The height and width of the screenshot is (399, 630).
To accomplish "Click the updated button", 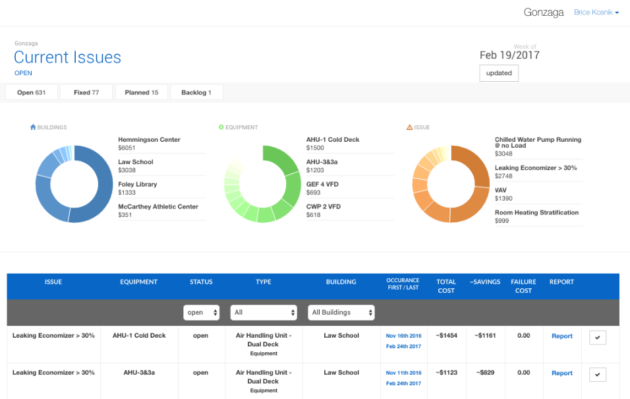I will point(499,73).
